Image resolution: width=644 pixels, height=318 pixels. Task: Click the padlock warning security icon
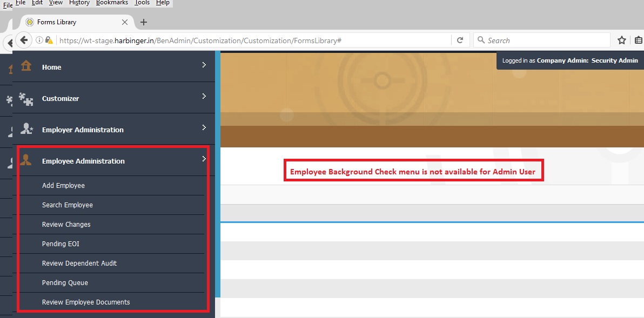pyautogui.click(x=49, y=40)
